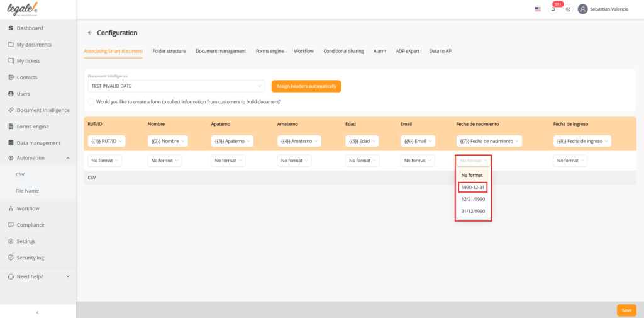Screen dimensions: 644x318
Task: Click the My documents folder icon
Action: pyautogui.click(x=11, y=45)
